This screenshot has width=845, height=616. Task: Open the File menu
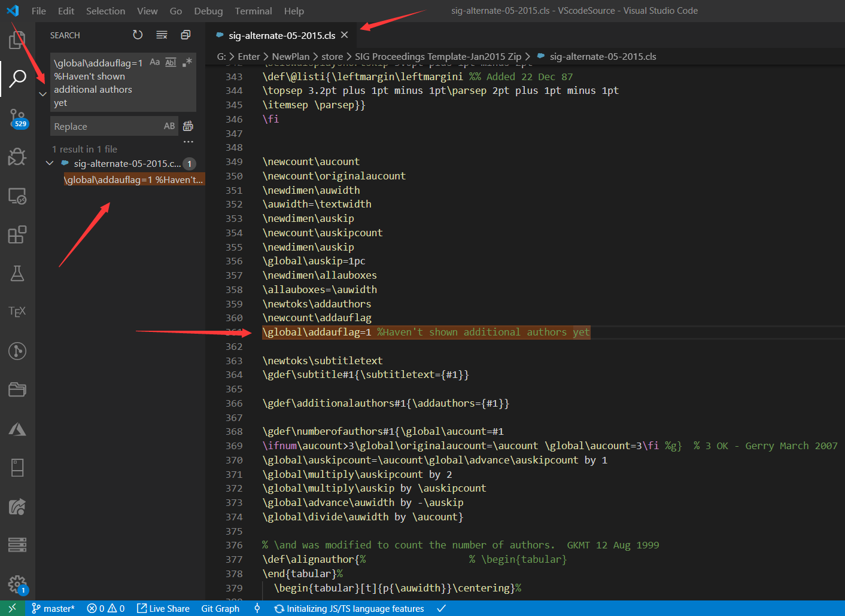[39, 11]
